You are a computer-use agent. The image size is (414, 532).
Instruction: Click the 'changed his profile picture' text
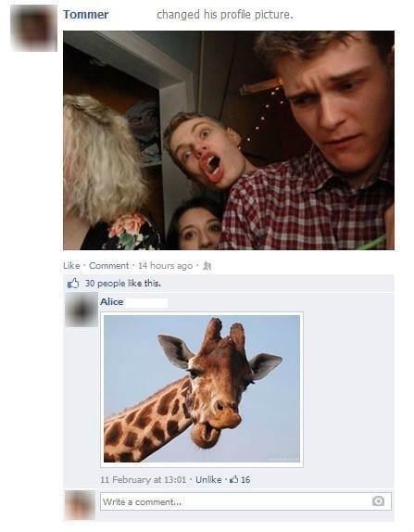point(225,15)
